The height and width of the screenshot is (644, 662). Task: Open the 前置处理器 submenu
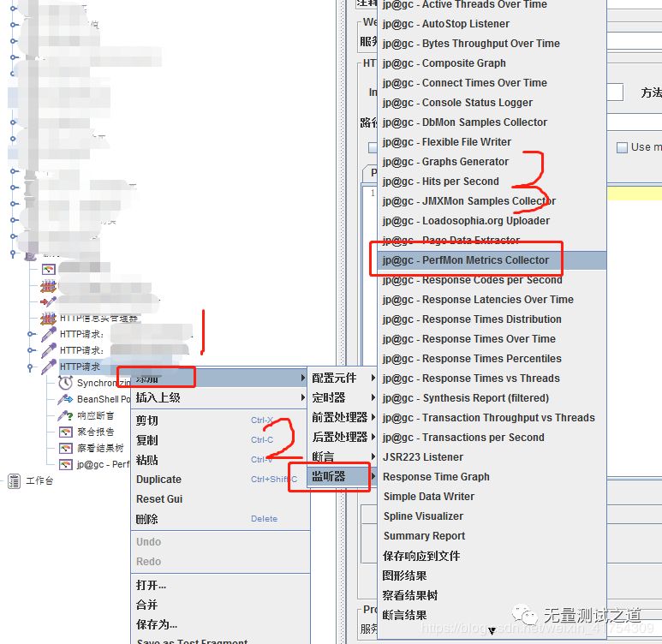[343, 417]
